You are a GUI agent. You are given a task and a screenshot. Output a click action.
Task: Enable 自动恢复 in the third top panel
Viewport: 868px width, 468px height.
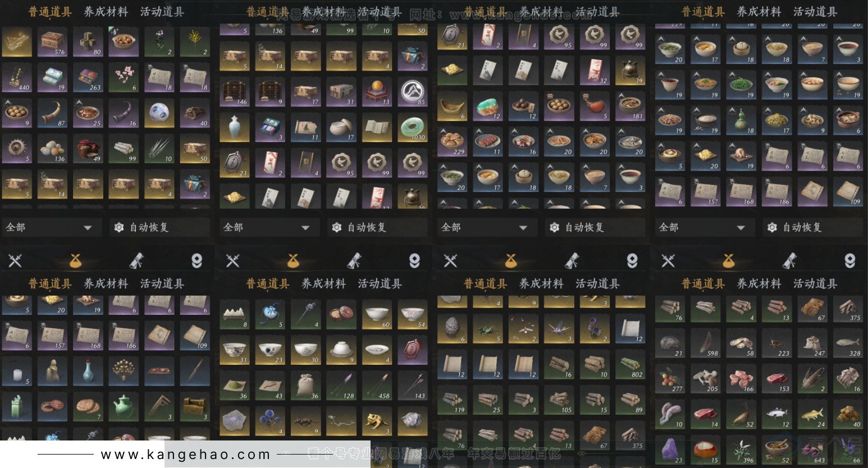point(595,227)
